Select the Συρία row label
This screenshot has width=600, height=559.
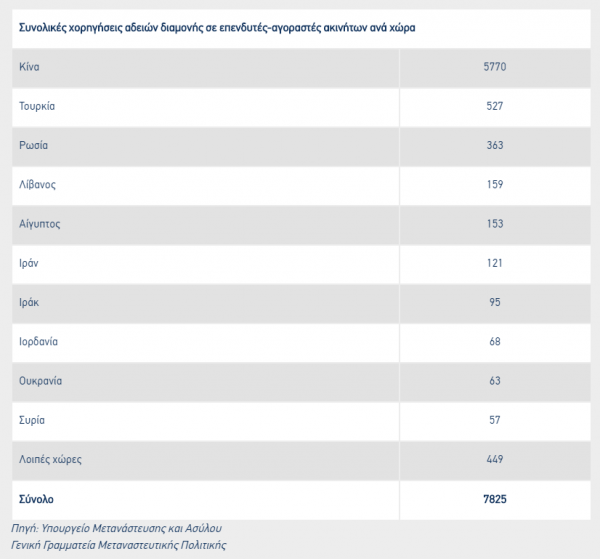(x=32, y=420)
